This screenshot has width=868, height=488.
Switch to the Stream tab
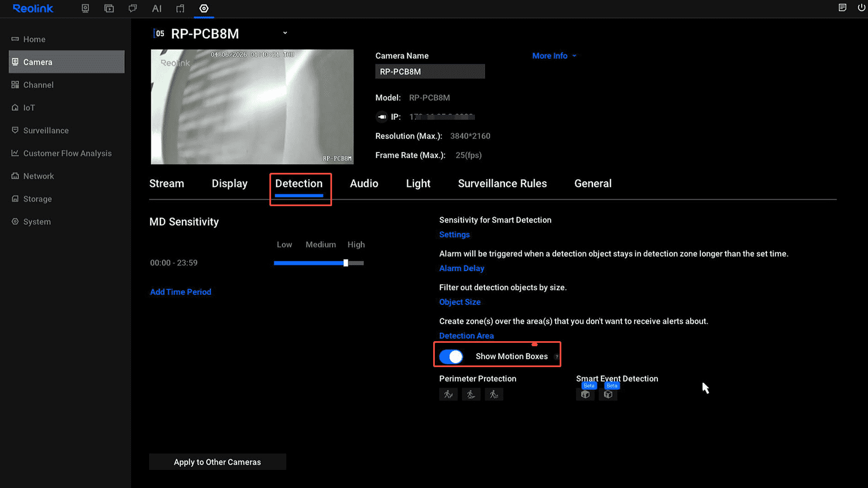tap(167, 184)
